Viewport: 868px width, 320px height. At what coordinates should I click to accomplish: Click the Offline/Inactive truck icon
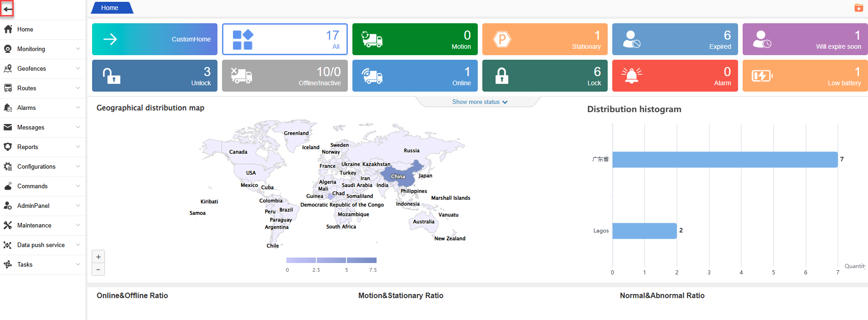(241, 76)
